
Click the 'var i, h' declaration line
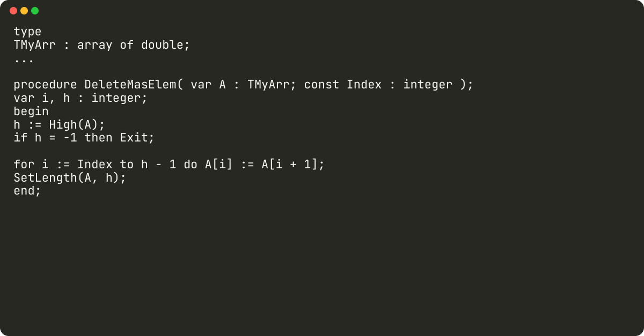point(80,98)
